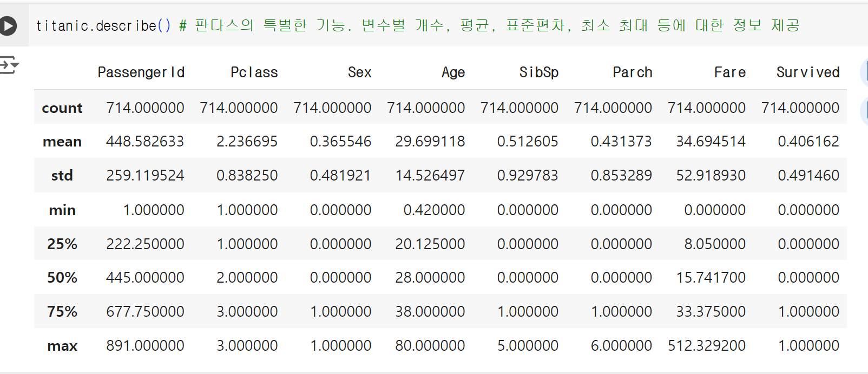Click the Pclass column header

point(254,72)
